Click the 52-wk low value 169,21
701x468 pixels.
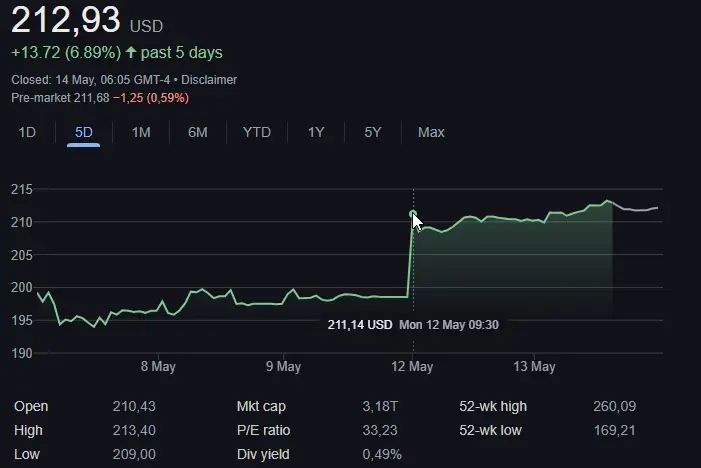(x=614, y=430)
